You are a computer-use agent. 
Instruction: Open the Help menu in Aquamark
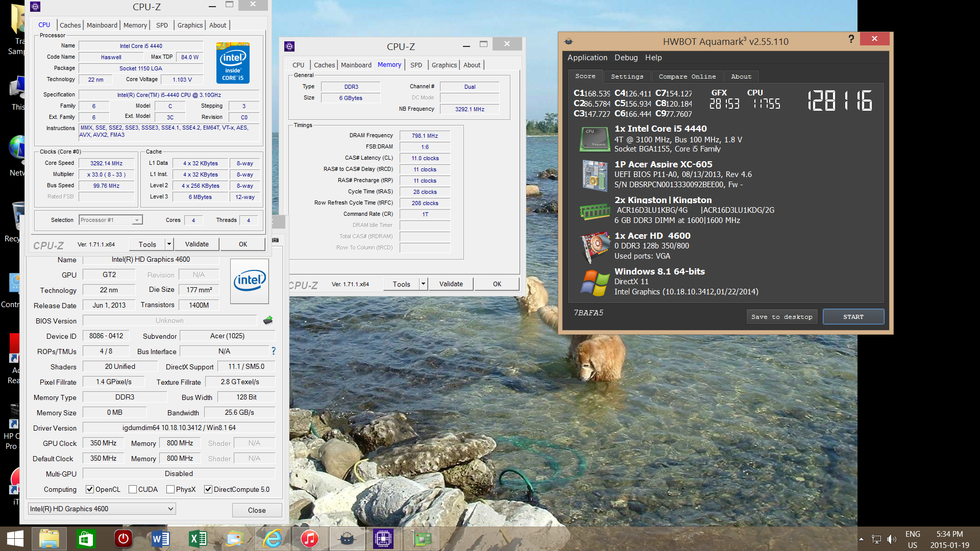point(653,58)
